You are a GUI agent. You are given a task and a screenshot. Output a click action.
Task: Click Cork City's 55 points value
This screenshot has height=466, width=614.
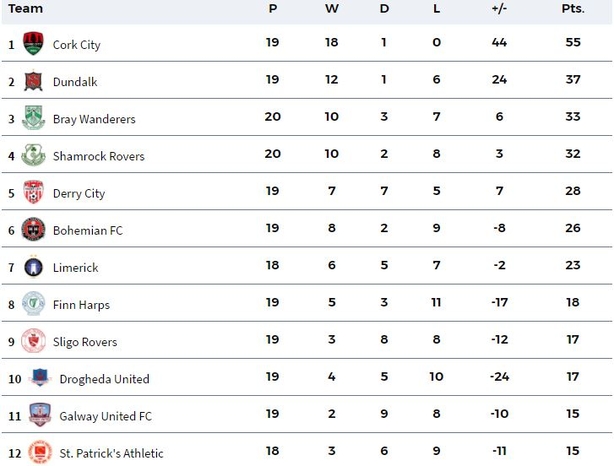tap(573, 42)
